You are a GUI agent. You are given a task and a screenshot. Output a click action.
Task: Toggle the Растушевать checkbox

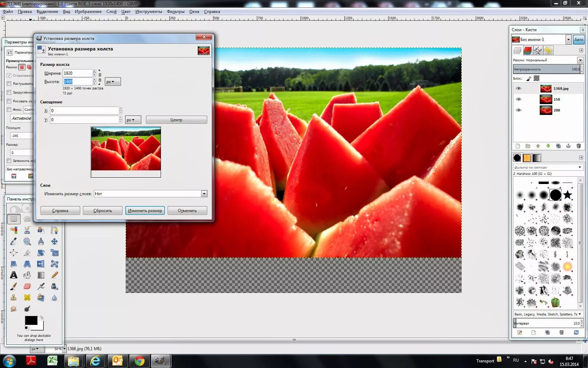[x=9, y=84]
